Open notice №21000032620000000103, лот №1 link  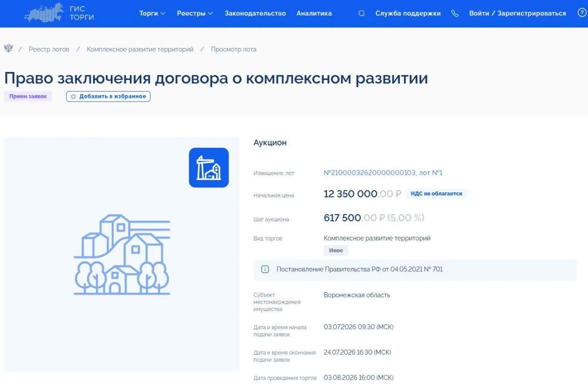pyautogui.click(x=383, y=173)
